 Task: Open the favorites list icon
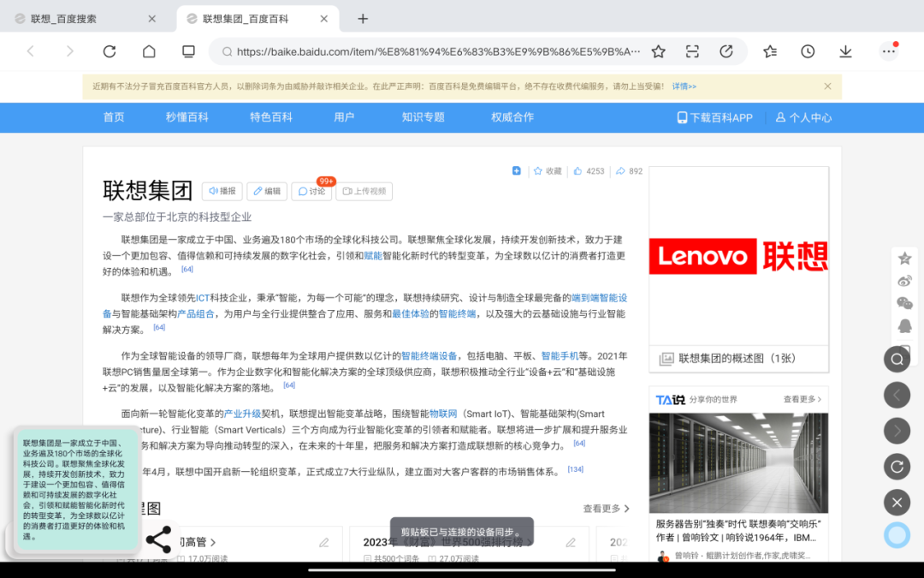coord(770,52)
